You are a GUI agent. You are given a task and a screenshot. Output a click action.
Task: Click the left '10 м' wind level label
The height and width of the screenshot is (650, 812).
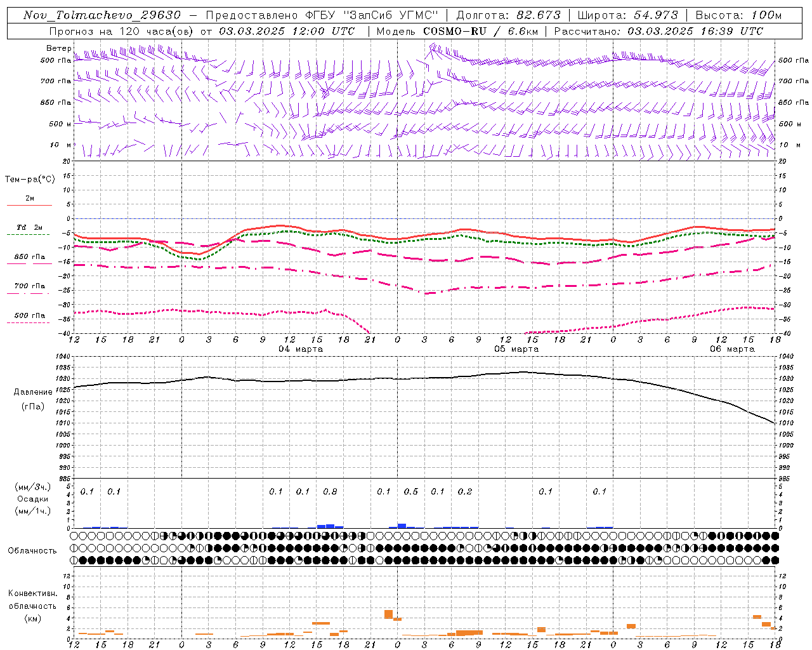click(x=61, y=145)
